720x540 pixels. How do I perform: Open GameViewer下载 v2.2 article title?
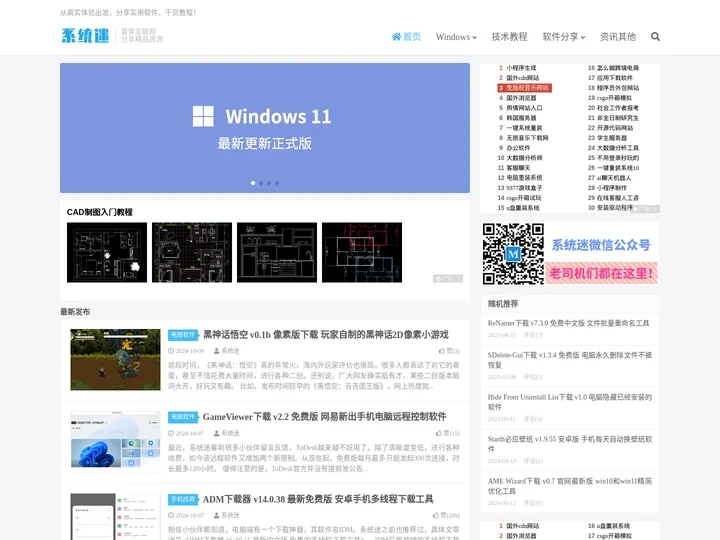[x=325, y=417]
